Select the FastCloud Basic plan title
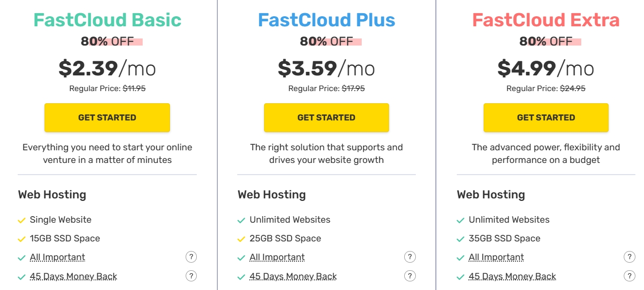Image resolution: width=644 pixels, height=290 pixels. pyautogui.click(x=107, y=20)
